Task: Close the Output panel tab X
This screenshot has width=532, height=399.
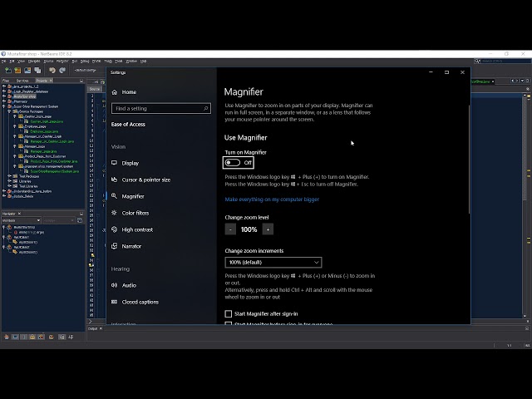Action: pos(101,328)
